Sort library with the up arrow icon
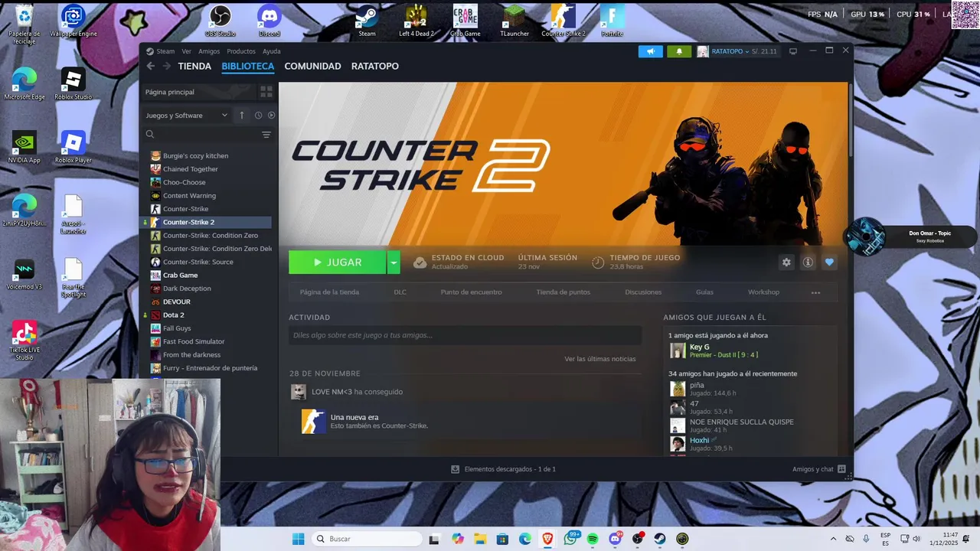 click(x=242, y=116)
